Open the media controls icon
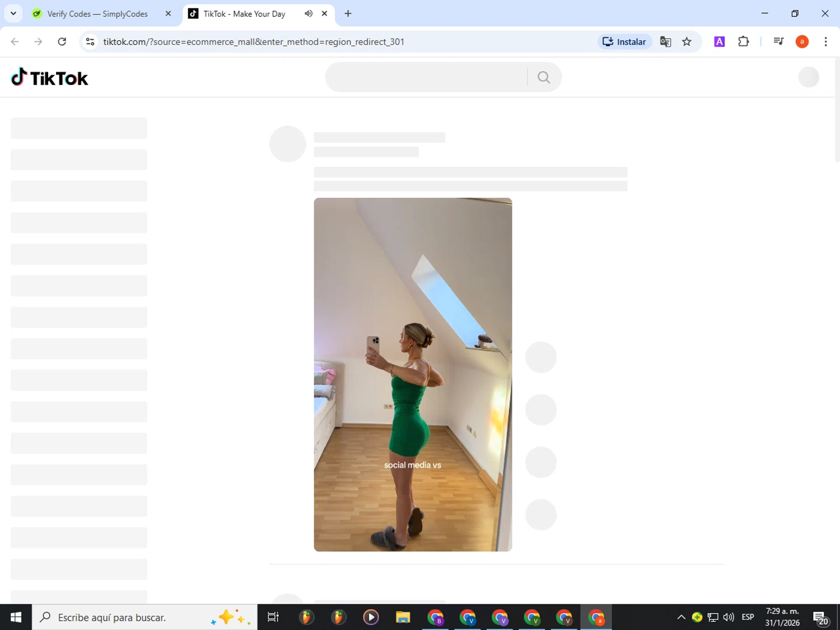Viewport: 840px width, 630px height. (778, 41)
